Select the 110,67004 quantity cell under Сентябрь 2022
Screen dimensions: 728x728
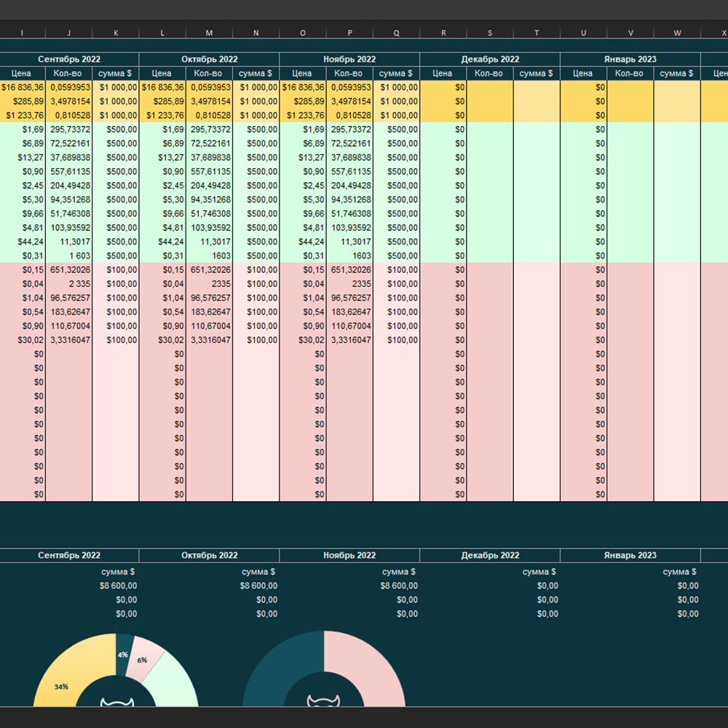[x=69, y=326]
